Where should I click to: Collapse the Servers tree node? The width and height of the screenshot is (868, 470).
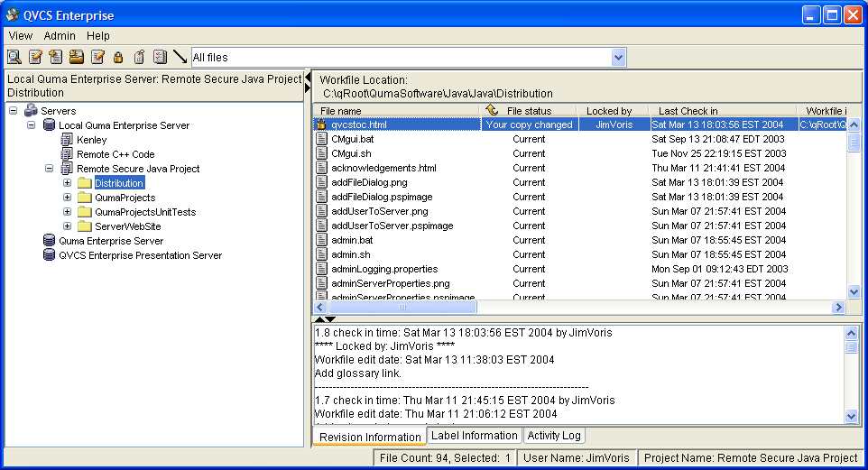(14, 110)
